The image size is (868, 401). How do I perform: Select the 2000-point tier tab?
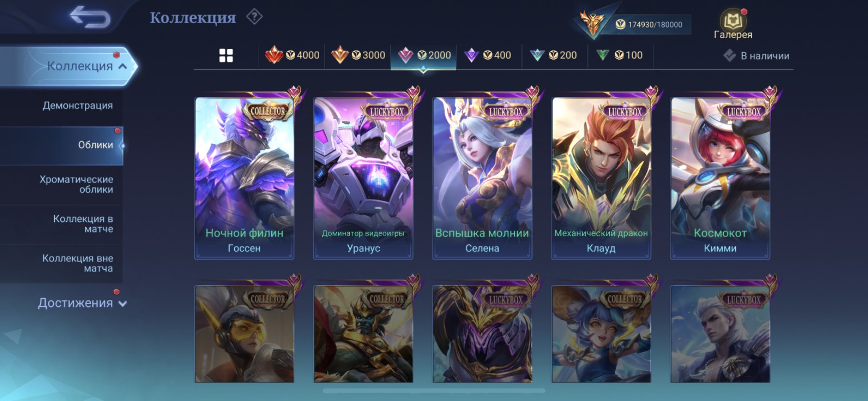pos(424,55)
